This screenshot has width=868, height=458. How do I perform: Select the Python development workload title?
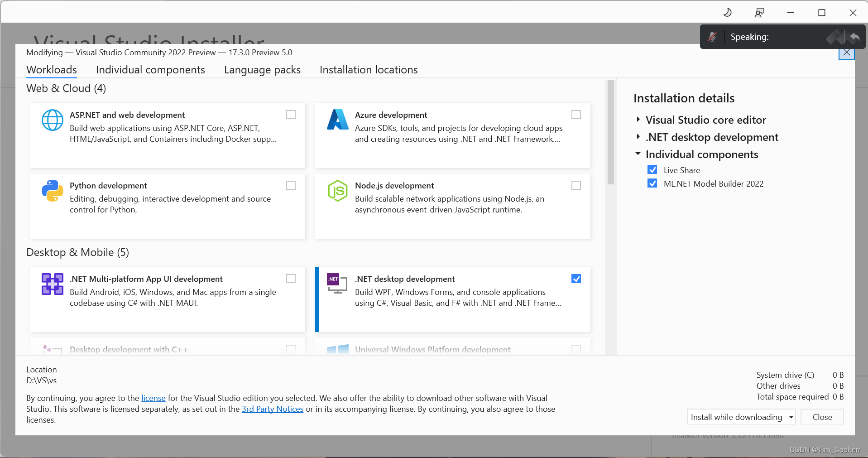click(x=108, y=186)
